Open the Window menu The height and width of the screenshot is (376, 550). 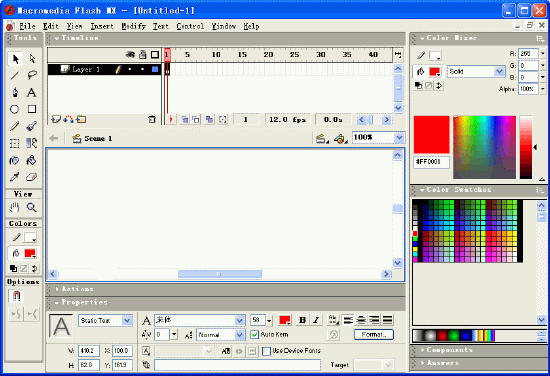point(224,26)
